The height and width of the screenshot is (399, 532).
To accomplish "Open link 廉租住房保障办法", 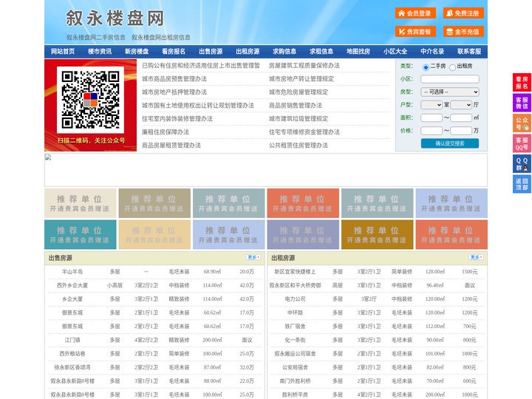I will [166, 132].
